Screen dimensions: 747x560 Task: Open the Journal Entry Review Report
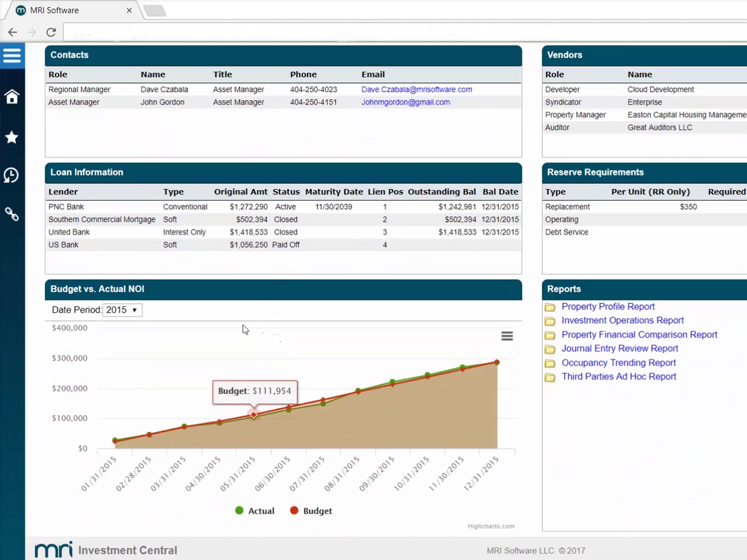620,349
